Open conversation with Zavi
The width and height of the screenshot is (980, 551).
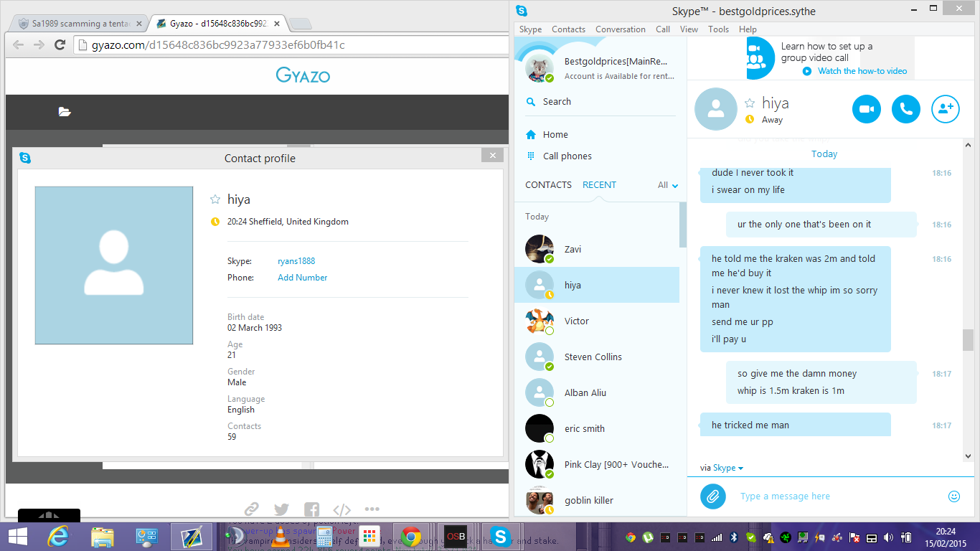click(597, 249)
